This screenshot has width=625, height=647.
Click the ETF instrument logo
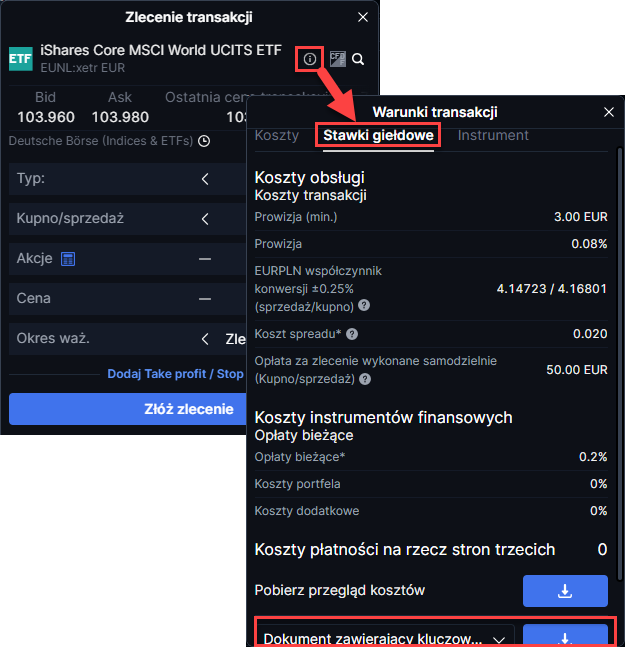click(20, 59)
